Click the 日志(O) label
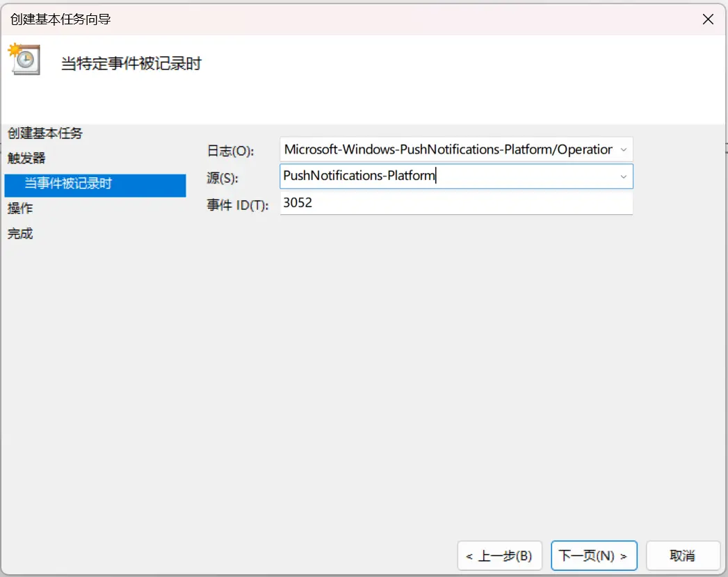728x577 pixels. click(x=231, y=151)
